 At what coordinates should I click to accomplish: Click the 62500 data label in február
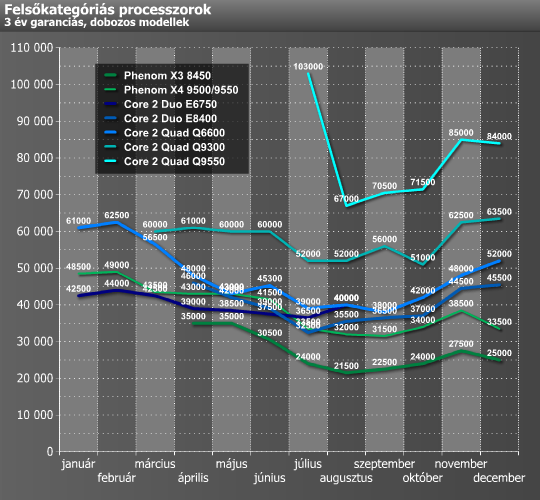[x=117, y=215]
